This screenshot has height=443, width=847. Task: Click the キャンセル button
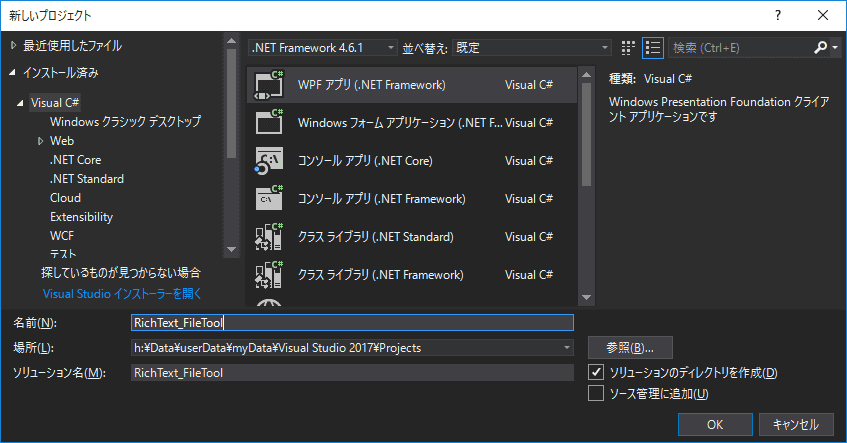[x=796, y=425]
